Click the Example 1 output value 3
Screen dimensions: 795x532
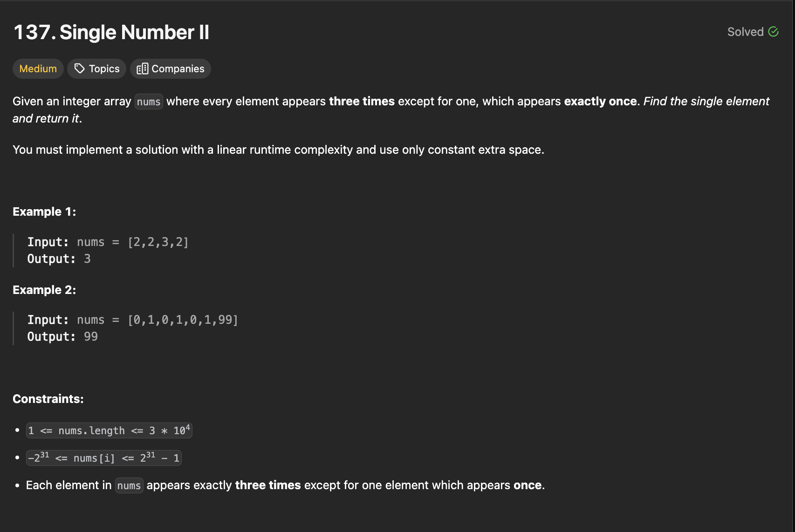(x=87, y=259)
